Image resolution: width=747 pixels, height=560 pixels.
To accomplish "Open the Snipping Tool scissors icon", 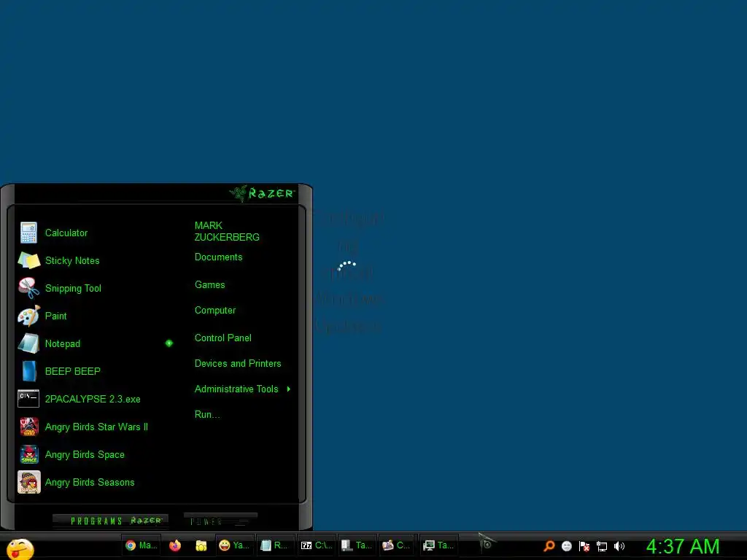I will tap(28, 288).
